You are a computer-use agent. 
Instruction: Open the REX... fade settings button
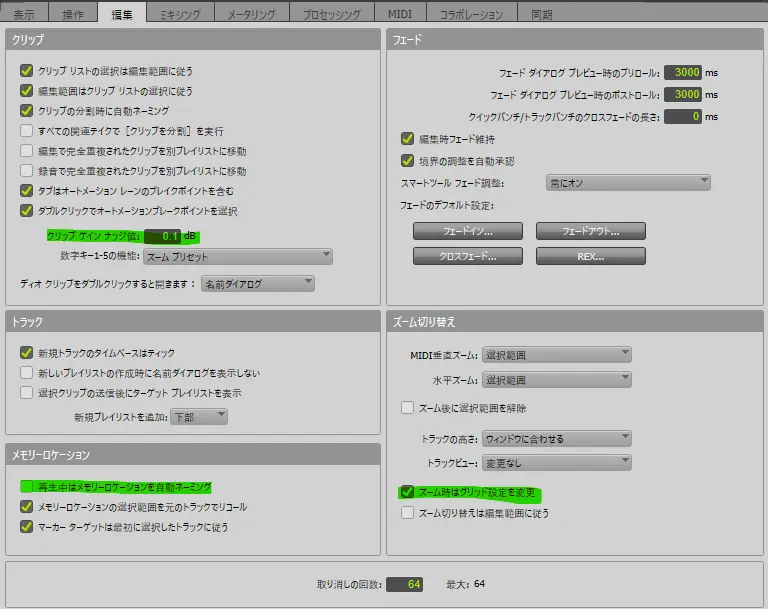(590, 255)
